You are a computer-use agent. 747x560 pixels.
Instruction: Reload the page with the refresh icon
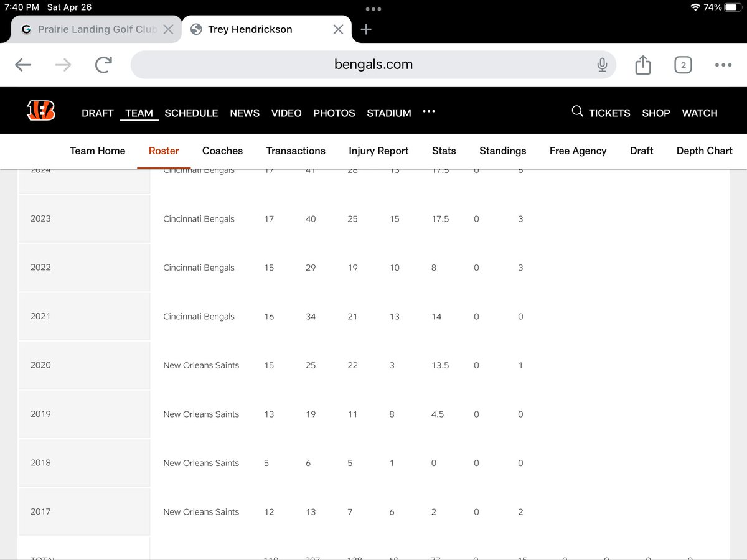(x=103, y=65)
